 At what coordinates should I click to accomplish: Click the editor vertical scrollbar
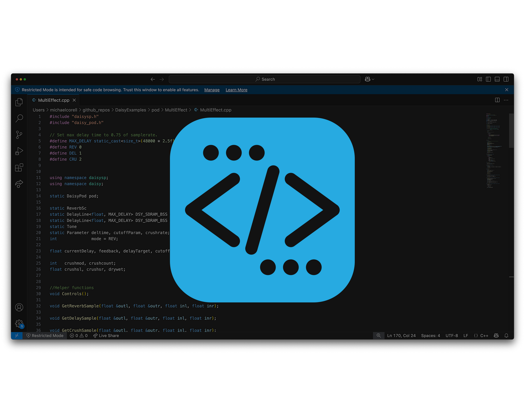(511, 131)
